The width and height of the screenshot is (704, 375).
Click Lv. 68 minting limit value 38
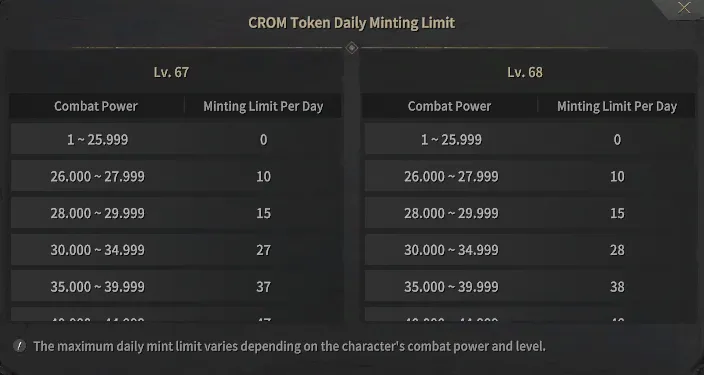[617, 287]
